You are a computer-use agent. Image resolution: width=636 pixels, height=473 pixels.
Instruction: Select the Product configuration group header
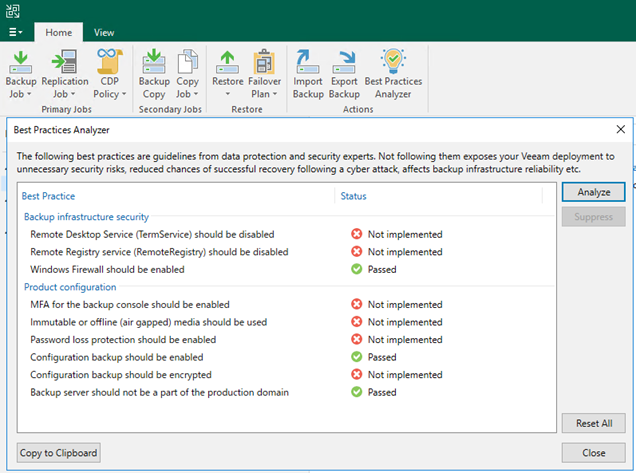coord(70,287)
